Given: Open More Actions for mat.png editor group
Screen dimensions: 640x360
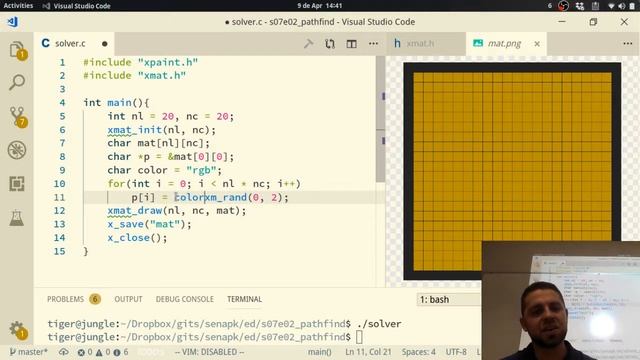Looking at the screenshot, I should point(628,43).
